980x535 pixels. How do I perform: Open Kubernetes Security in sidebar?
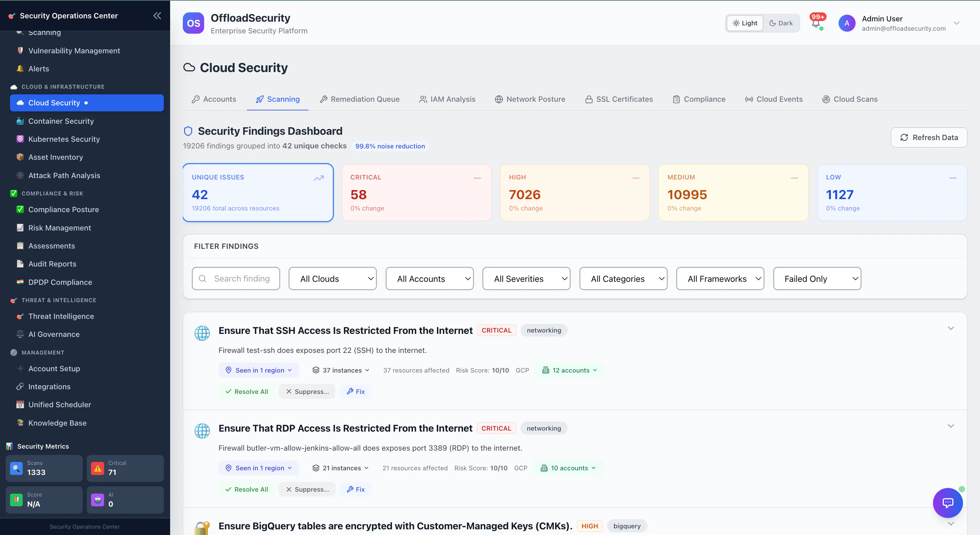tap(87, 139)
